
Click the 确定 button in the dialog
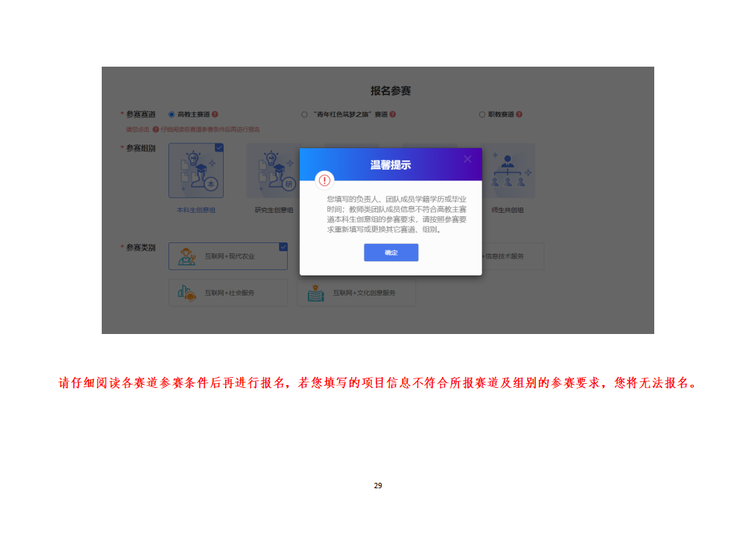pyautogui.click(x=391, y=253)
